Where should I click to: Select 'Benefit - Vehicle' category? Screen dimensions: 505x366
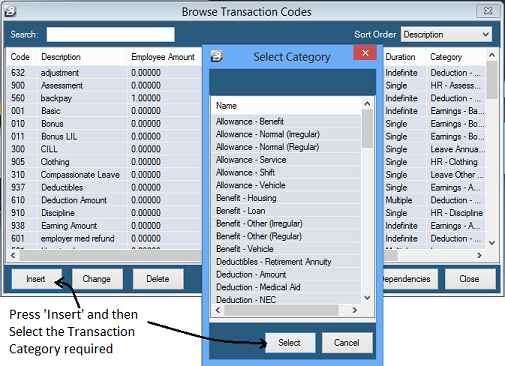[x=286, y=249]
